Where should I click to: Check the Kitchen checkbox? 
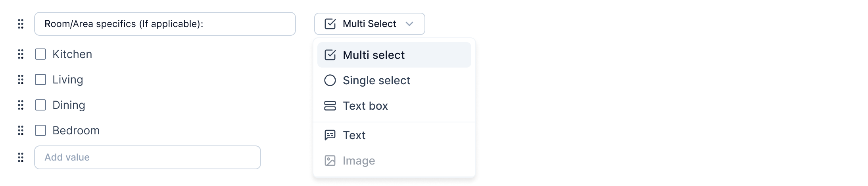pos(40,54)
